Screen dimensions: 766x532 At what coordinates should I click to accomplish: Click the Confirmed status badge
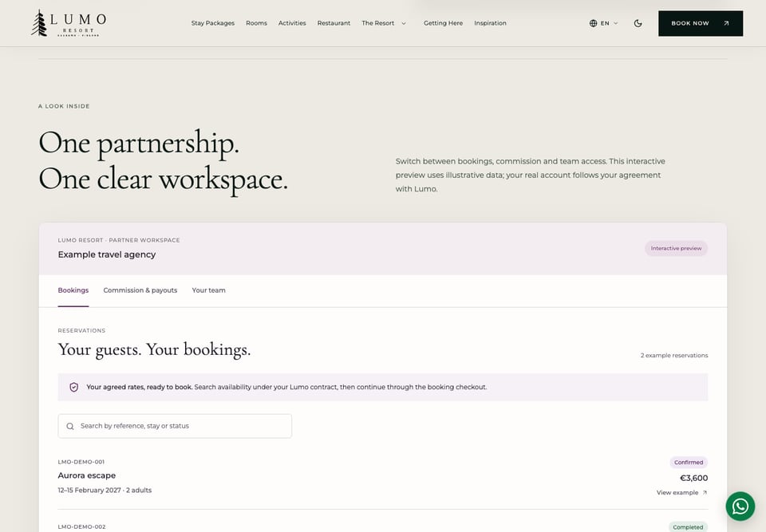689,462
